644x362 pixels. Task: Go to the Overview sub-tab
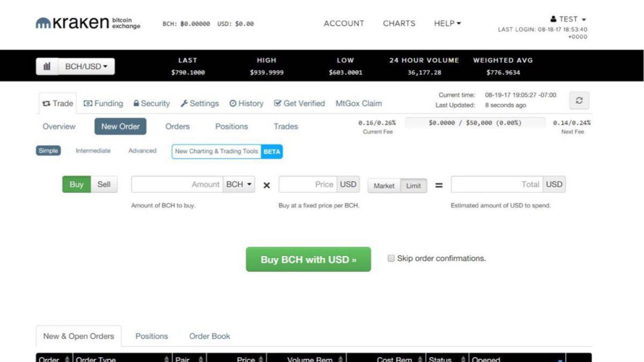click(x=59, y=126)
